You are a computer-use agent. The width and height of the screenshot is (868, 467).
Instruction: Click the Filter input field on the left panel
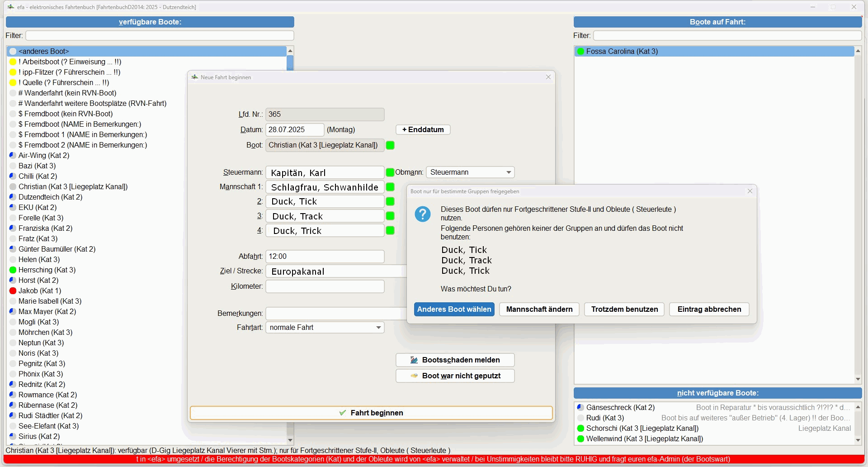pos(159,35)
